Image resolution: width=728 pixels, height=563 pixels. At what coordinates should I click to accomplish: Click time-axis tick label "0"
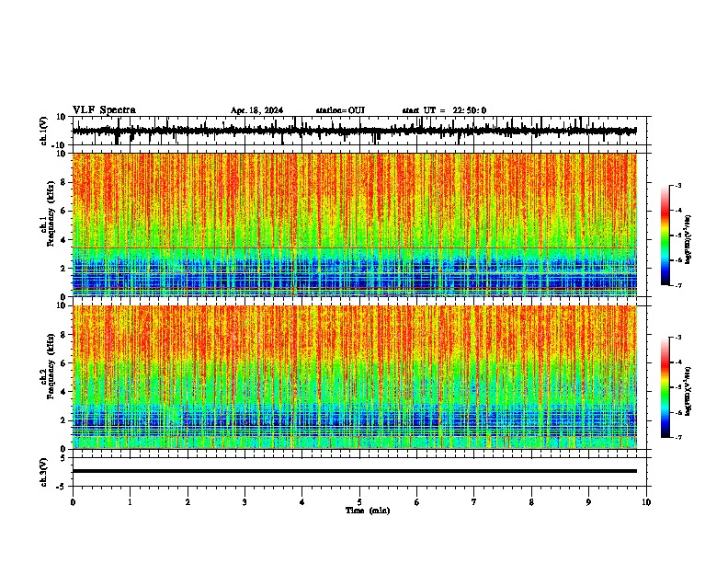(x=73, y=502)
